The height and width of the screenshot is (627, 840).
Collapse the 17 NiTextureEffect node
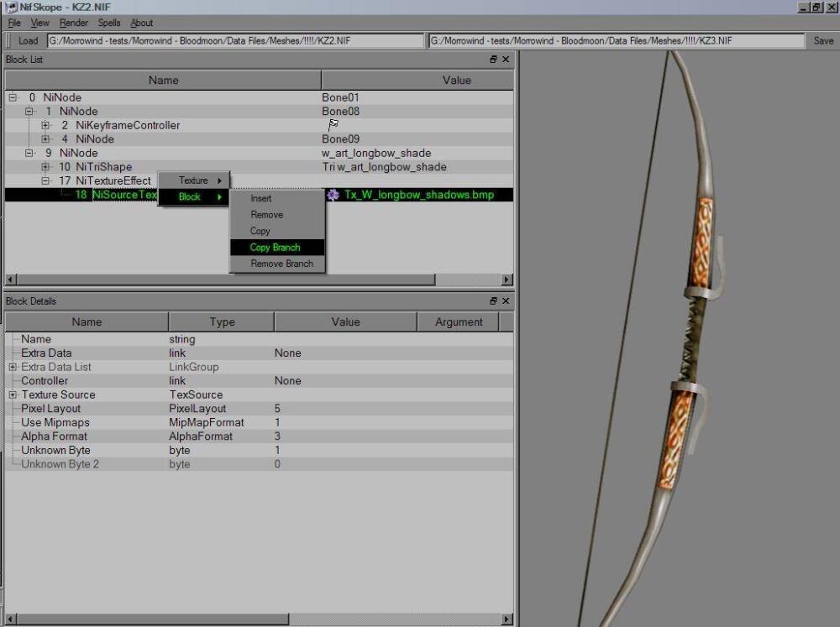click(x=45, y=181)
